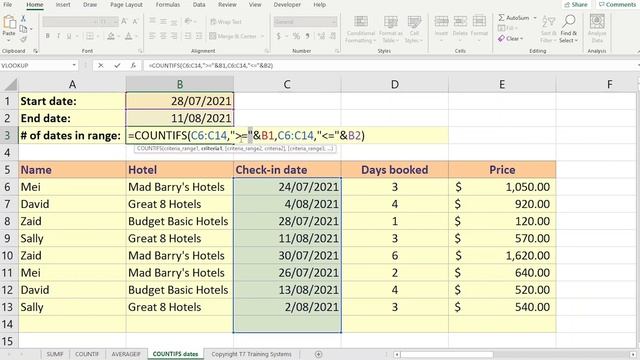Toggle Italic formatting
The height and width of the screenshot is (360, 640).
(x=58, y=36)
